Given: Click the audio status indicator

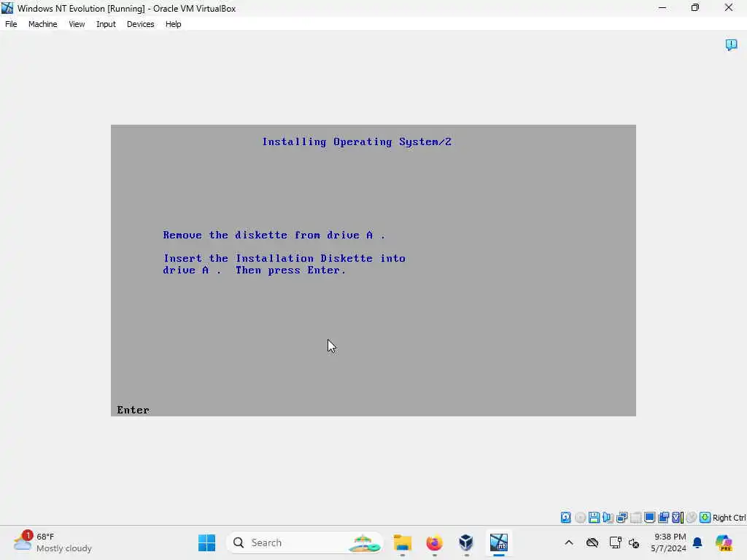Looking at the screenshot, I should coord(608,517).
